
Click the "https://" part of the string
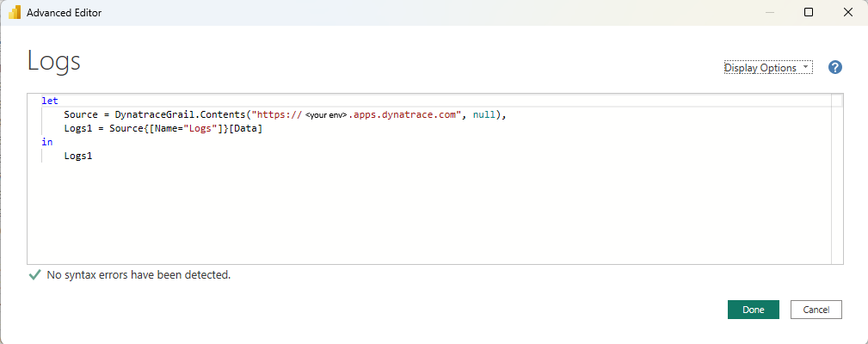coord(277,115)
